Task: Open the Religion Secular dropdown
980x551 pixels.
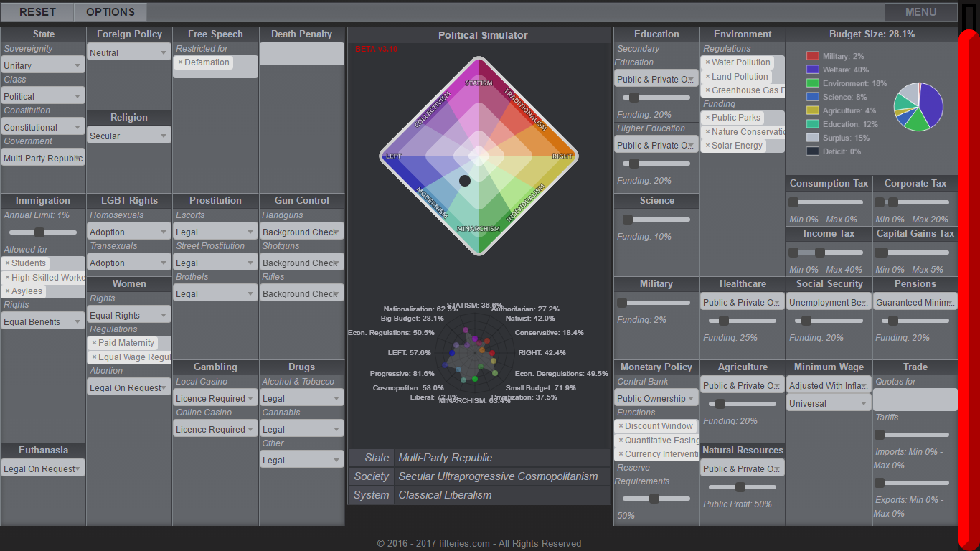Action: point(129,136)
